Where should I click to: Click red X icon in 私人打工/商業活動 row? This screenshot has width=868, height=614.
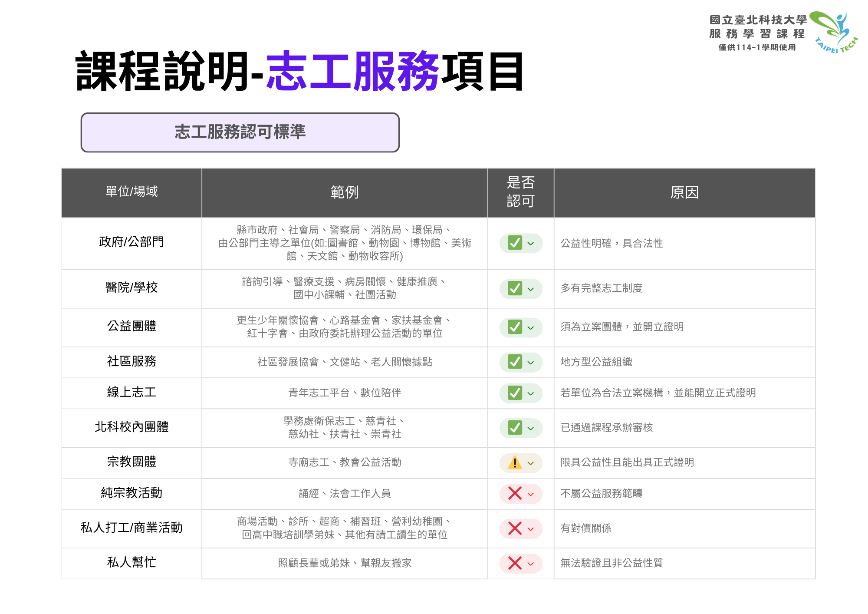point(515,528)
